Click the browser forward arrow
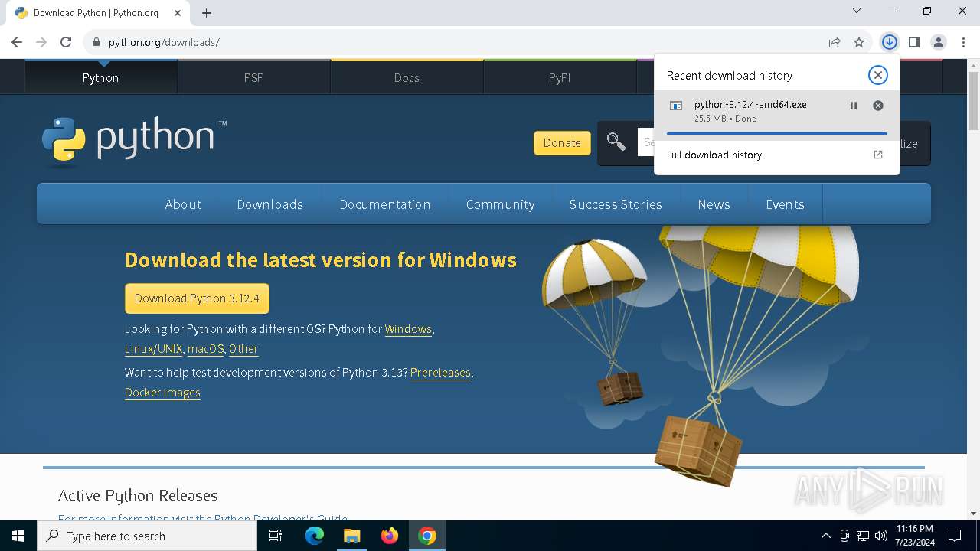This screenshot has width=980, height=551. (41, 42)
